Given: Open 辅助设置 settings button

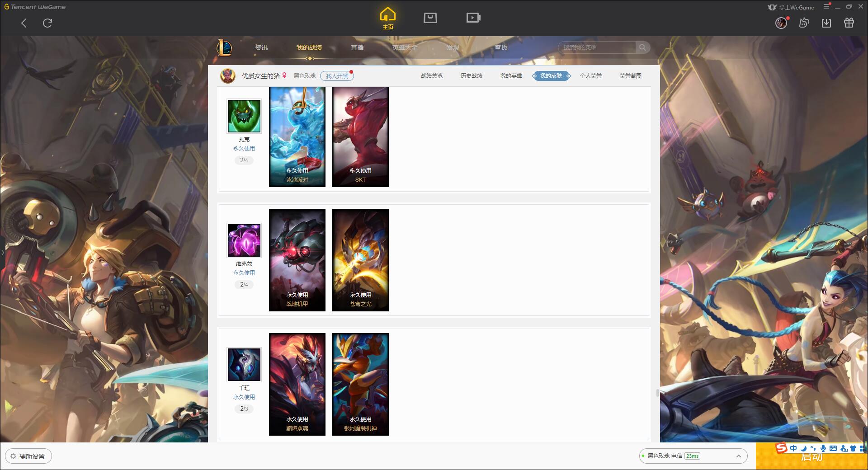Looking at the screenshot, I should coord(28,456).
